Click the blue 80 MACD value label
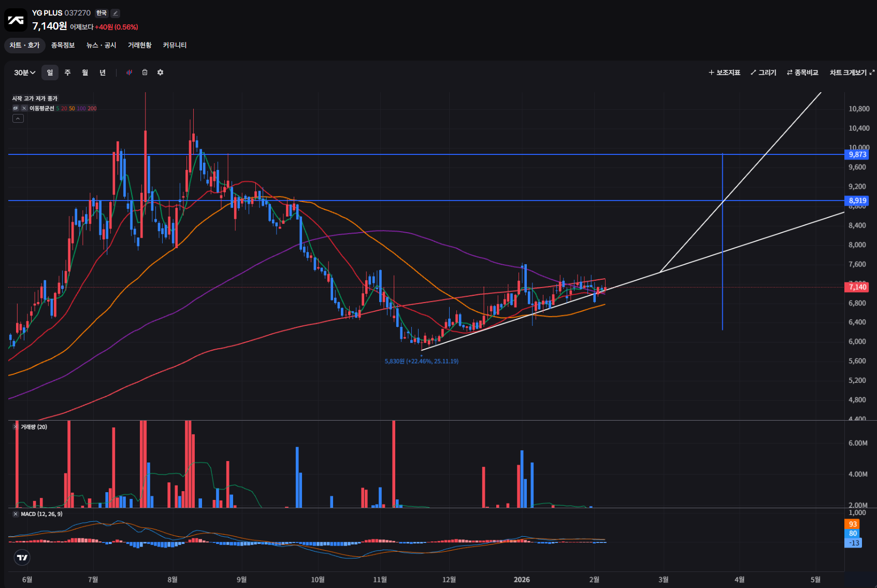 [x=853, y=534]
